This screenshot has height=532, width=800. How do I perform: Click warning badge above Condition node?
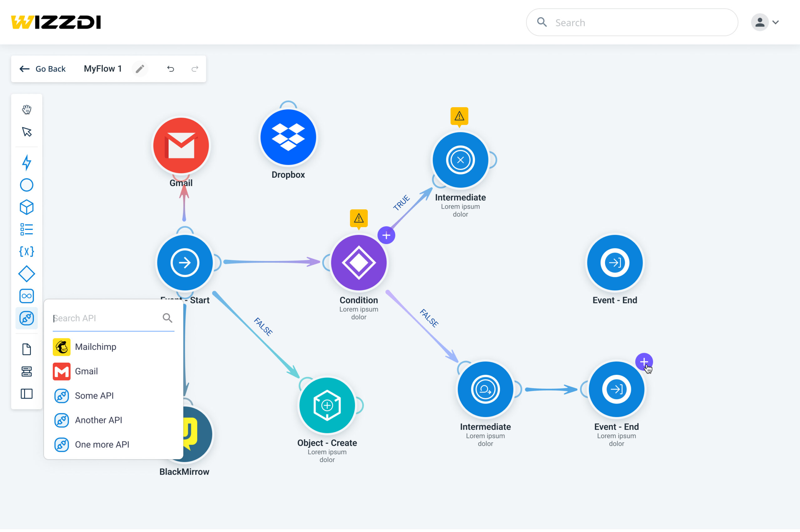pyautogui.click(x=358, y=219)
